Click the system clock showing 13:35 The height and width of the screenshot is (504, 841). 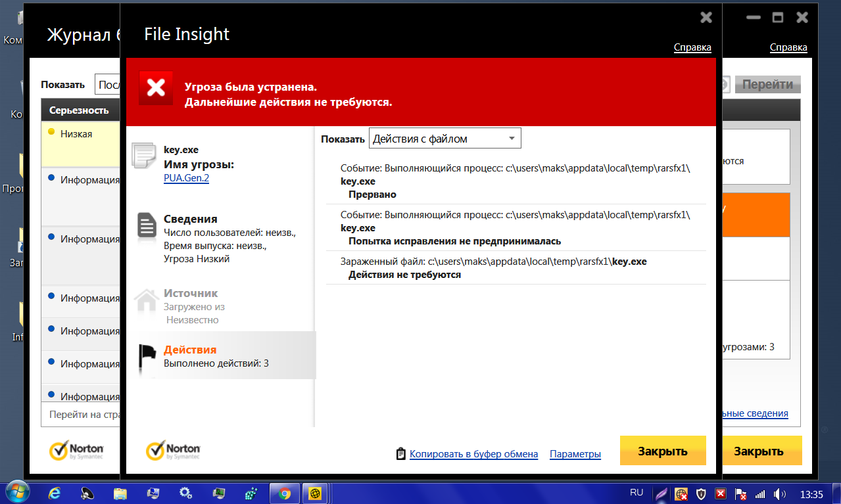[x=811, y=493]
